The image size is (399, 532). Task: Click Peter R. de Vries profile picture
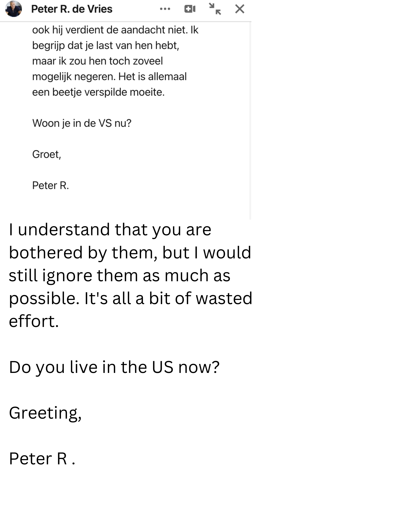tap(14, 9)
